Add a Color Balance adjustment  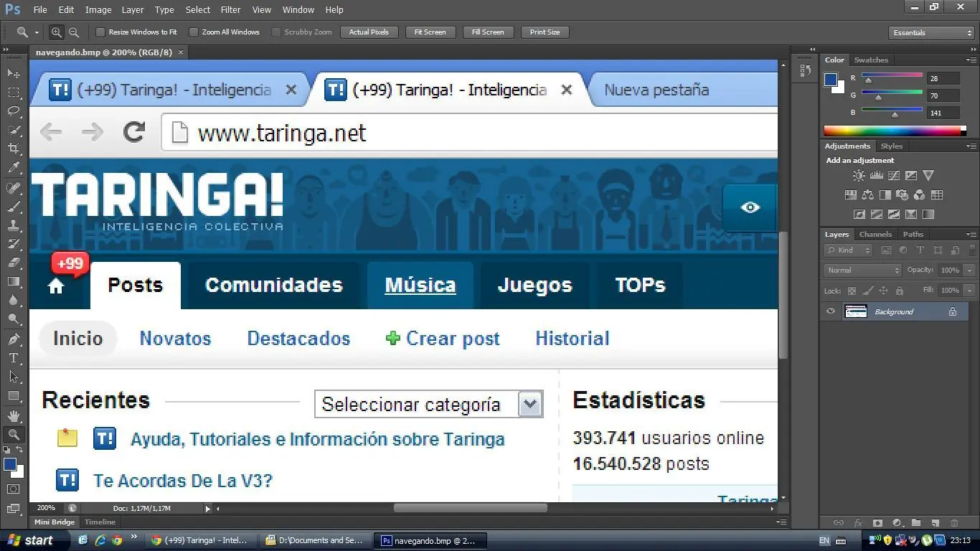coord(867,194)
